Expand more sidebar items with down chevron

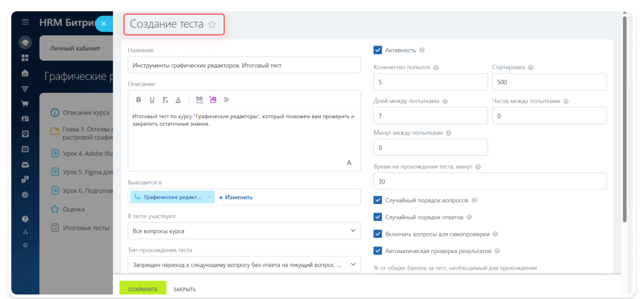tap(25, 195)
